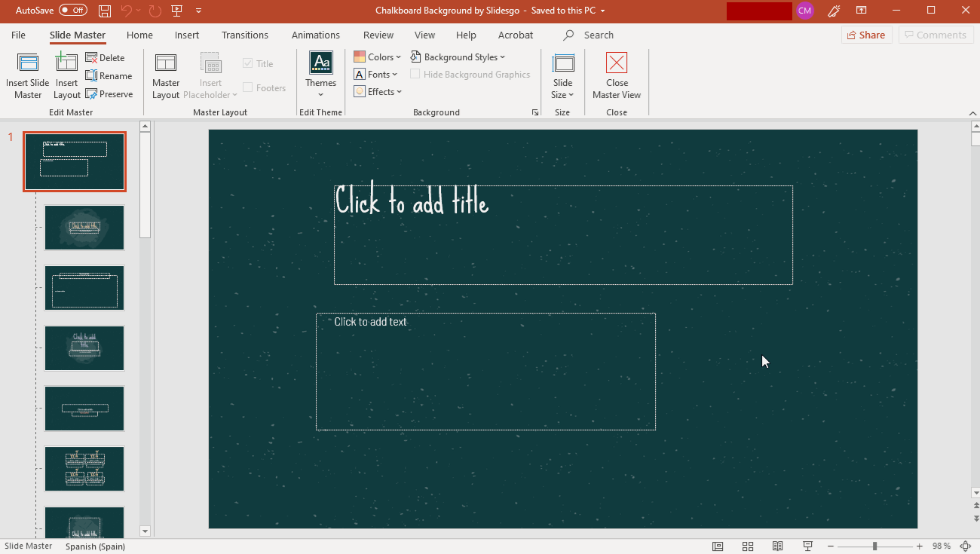Toggle Hide Background Graphics checkbox
The image size is (980, 554).
415,75
